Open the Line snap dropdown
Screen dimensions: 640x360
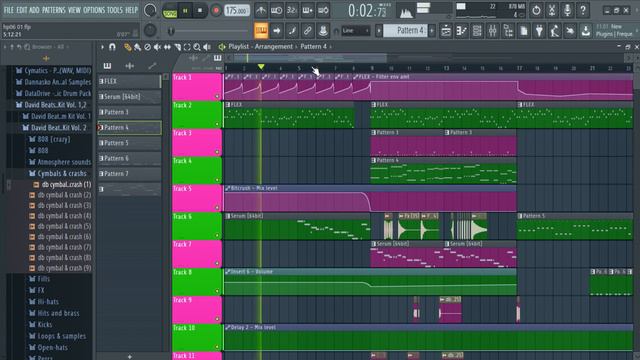point(356,31)
